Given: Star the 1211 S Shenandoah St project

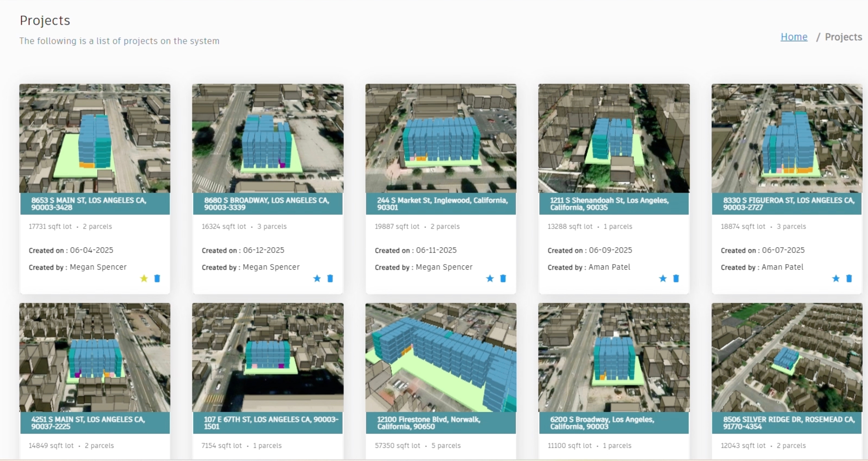Looking at the screenshot, I should tap(663, 279).
